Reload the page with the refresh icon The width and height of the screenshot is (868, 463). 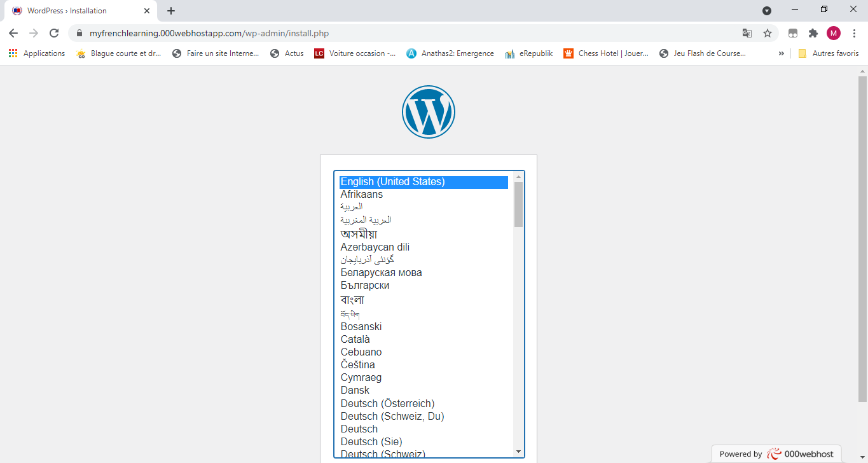[54, 33]
